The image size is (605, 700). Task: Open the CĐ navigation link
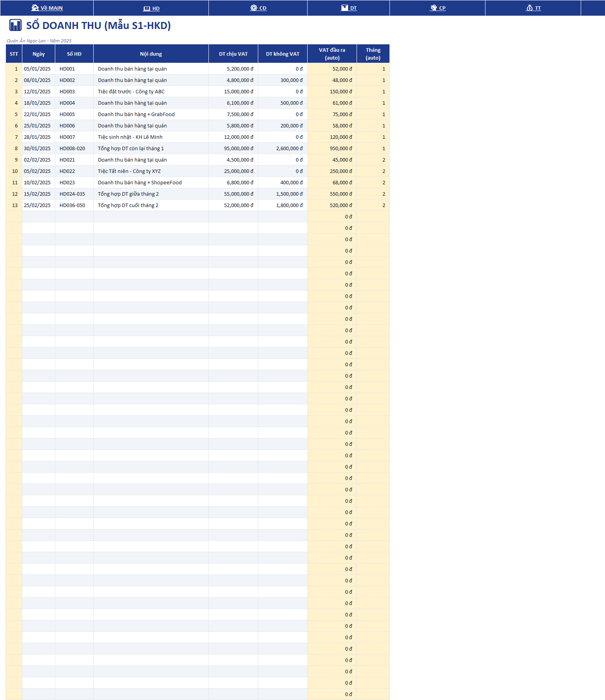click(263, 8)
